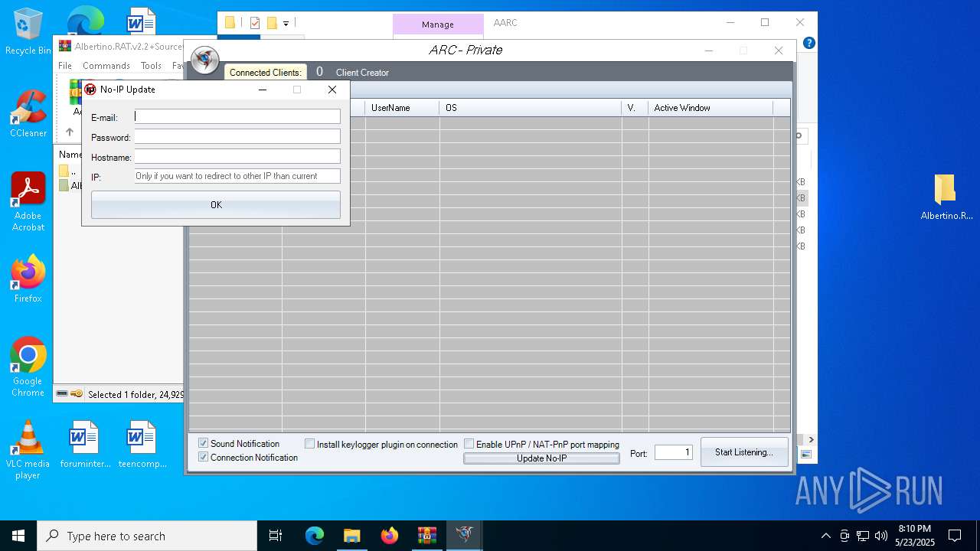The width and height of the screenshot is (980, 551).
Task: Launch Adobe Acrobat from desktop
Action: [28, 202]
